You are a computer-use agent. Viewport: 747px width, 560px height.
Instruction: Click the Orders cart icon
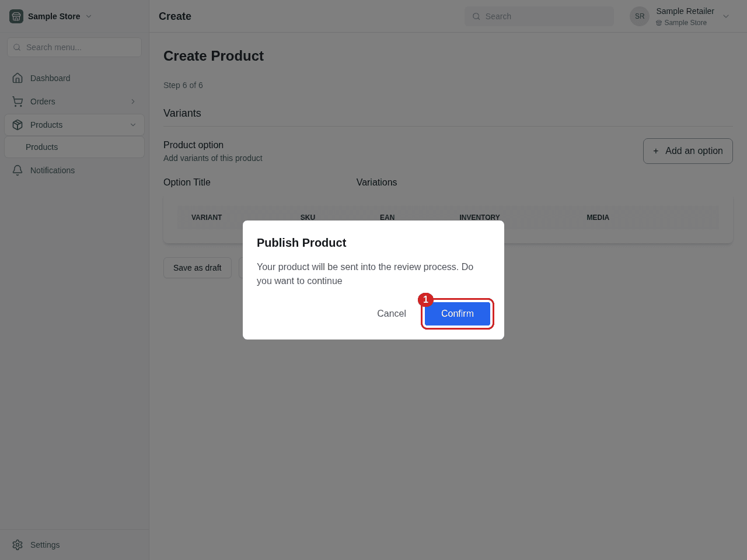(x=18, y=101)
